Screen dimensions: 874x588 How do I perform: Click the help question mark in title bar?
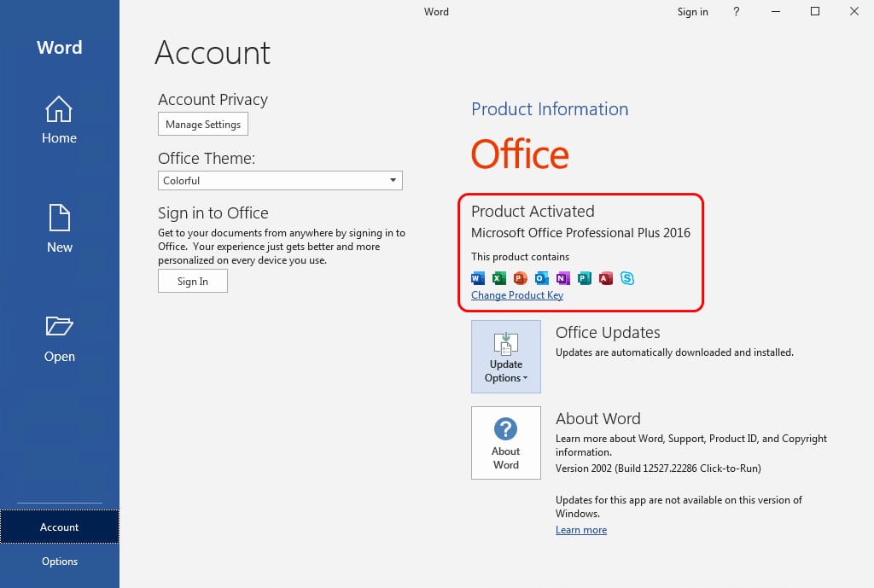[737, 12]
